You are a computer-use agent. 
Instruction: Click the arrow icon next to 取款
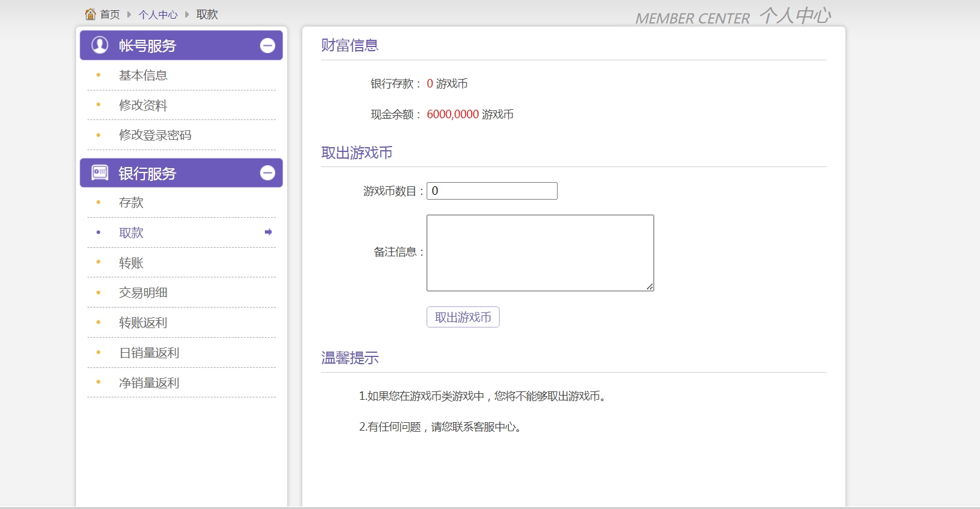coord(269,232)
